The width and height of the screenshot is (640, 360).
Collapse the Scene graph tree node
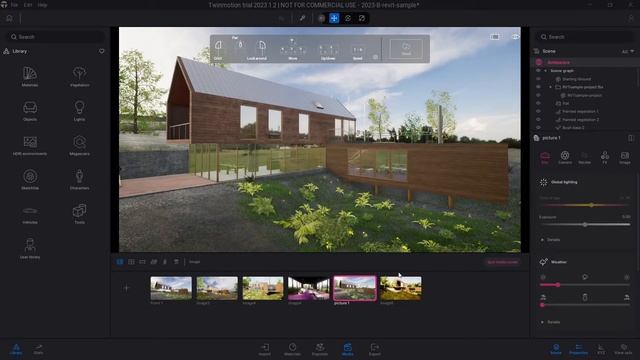(x=545, y=71)
